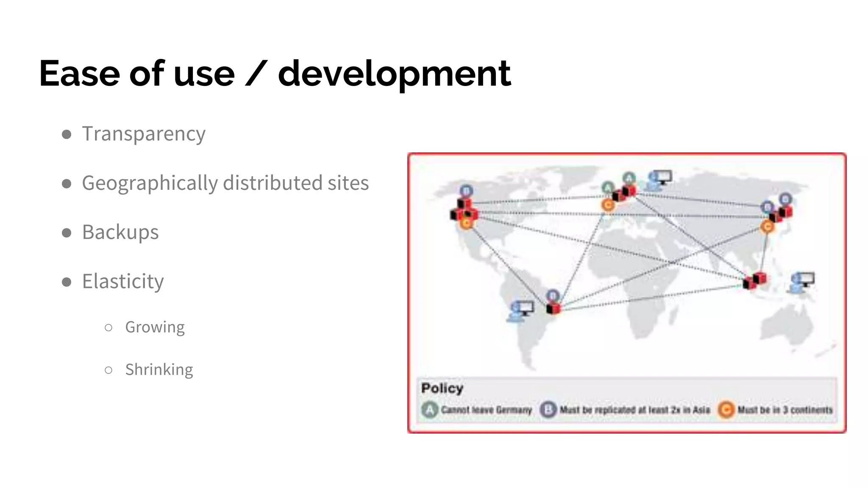Click the 'Transparency' bullet
Screen dimensions: 868x488
click(x=144, y=134)
